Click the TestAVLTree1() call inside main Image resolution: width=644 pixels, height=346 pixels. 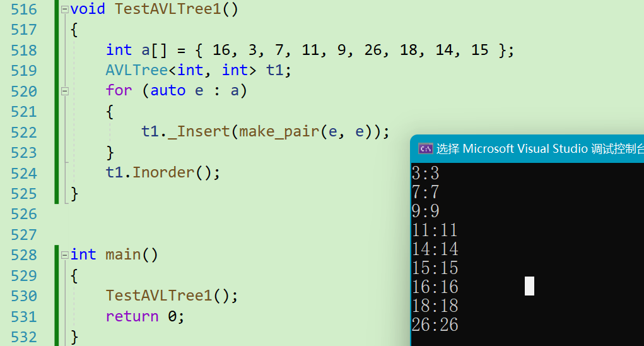pos(167,296)
